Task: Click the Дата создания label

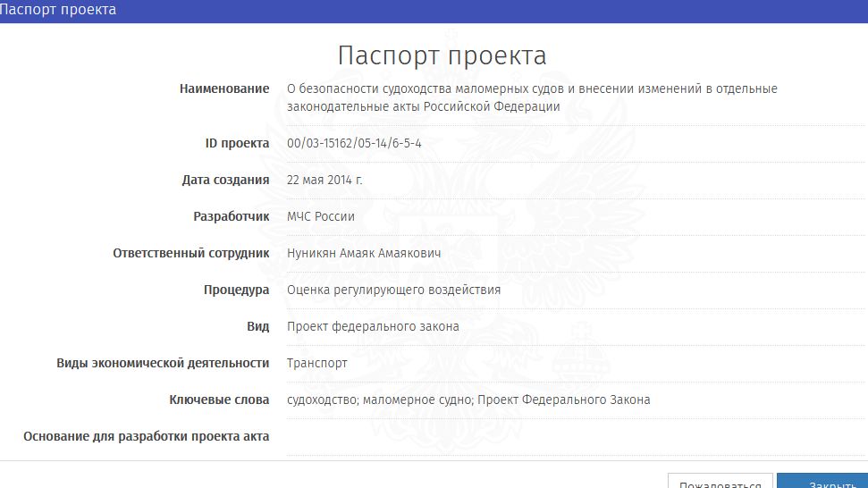Action: [x=225, y=180]
